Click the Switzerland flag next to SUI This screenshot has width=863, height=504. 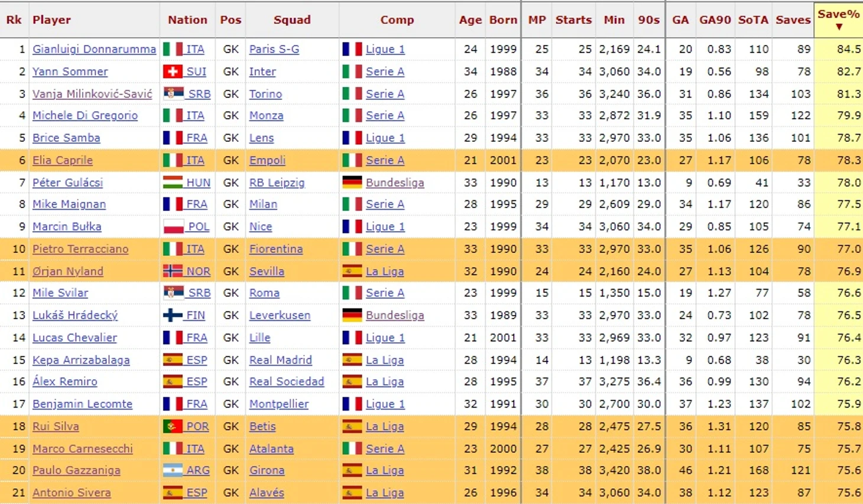(x=173, y=71)
